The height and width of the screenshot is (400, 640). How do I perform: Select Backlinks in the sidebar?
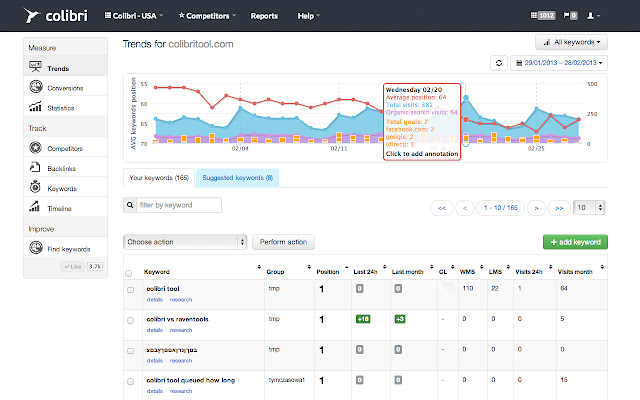(65, 167)
